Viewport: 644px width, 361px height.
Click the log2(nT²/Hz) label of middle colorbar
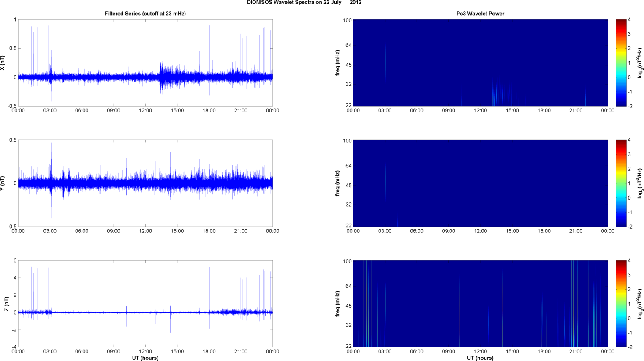(x=640, y=183)
